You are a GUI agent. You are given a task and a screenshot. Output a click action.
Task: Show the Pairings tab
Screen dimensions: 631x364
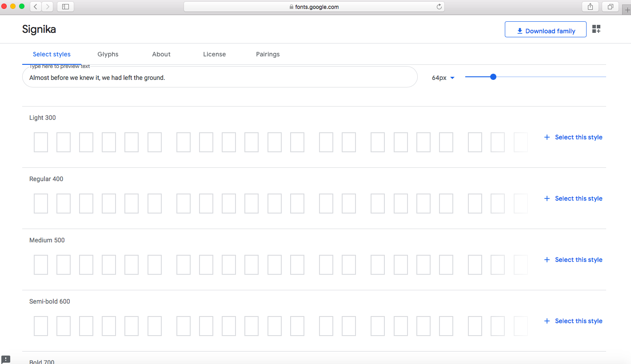tap(268, 54)
